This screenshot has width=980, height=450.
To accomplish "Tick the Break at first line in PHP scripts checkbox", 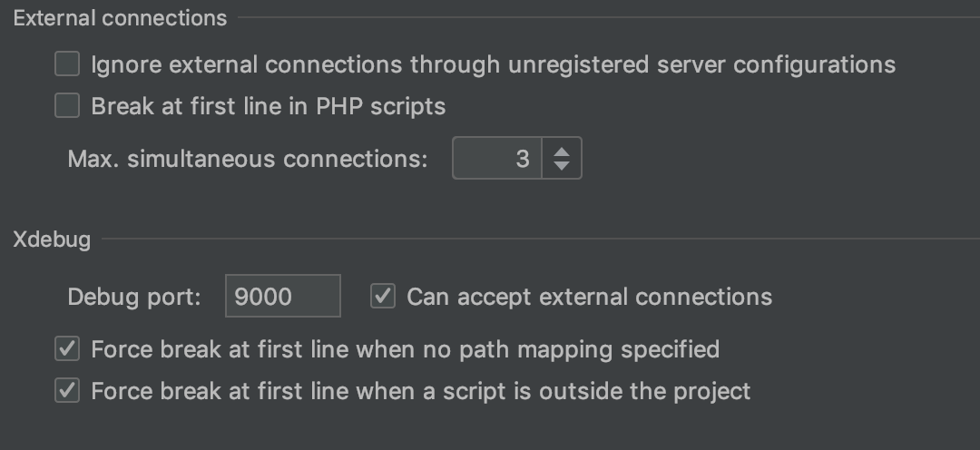I will tap(67, 106).
